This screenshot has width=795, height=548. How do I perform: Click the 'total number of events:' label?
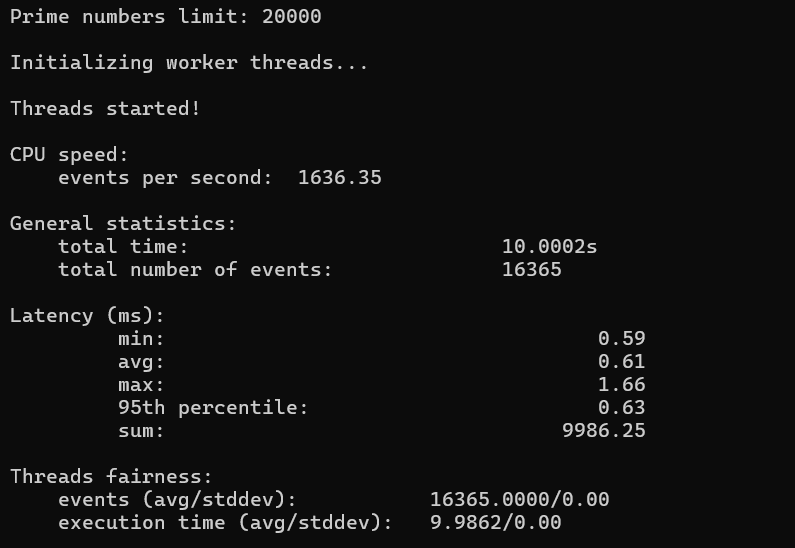coord(195,270)
